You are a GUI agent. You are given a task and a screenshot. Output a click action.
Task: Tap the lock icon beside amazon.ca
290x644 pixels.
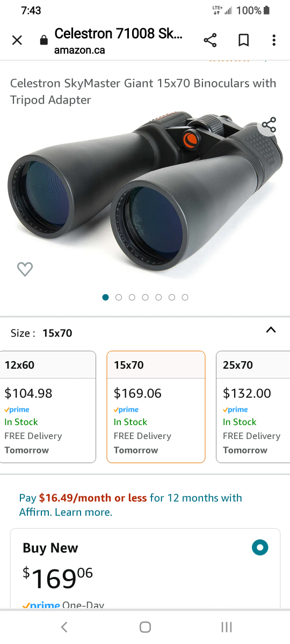44,41
